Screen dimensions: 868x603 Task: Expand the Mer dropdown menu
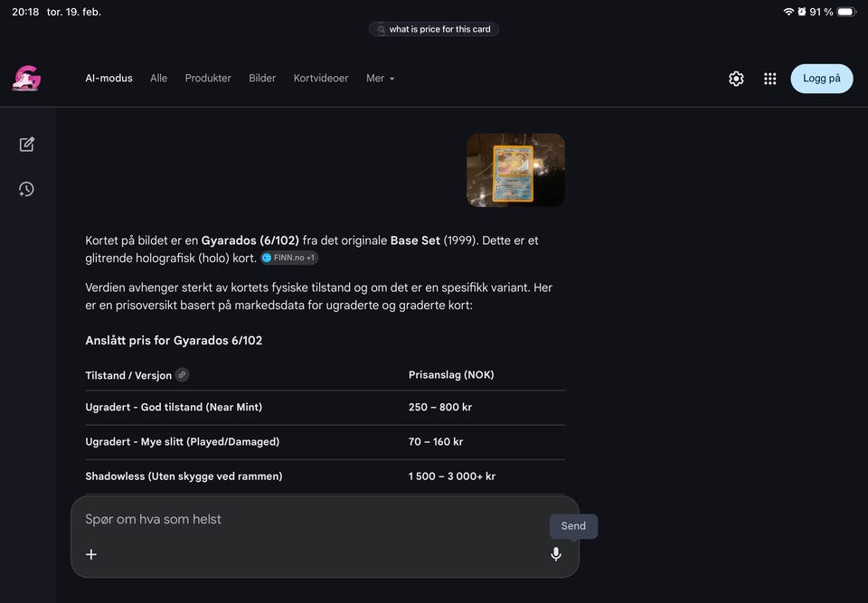[381, 78]
